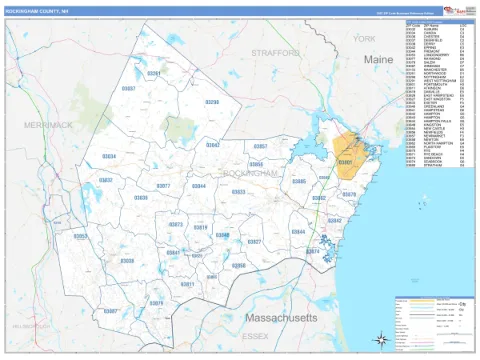
Task: Click the dark county line legend sample
Action: coord(422,314)
